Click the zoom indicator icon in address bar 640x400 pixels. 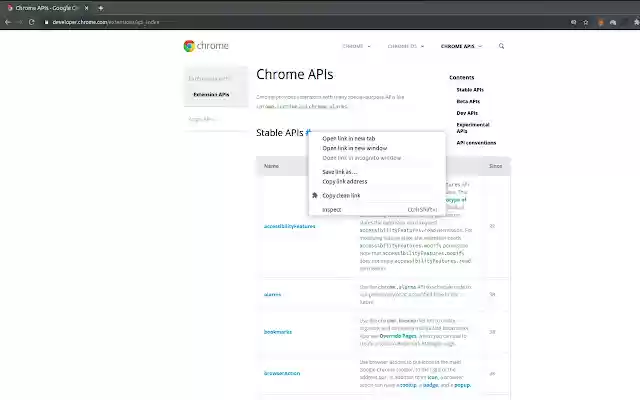[573, 22]
